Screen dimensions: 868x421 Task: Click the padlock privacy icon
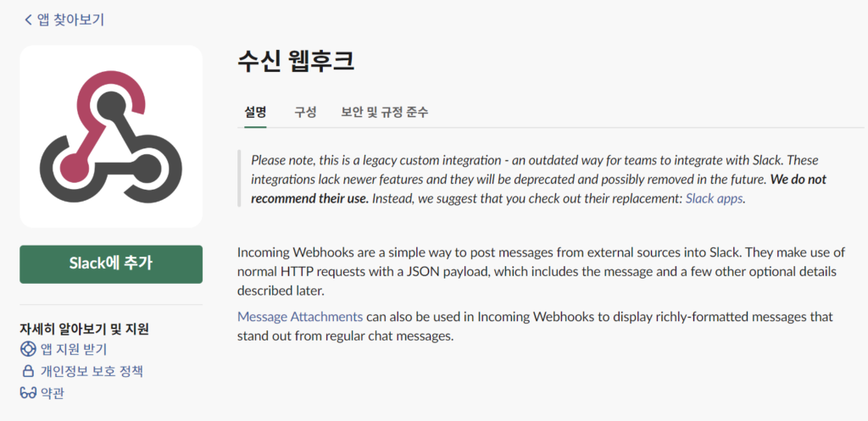click(x=28, y=371)
